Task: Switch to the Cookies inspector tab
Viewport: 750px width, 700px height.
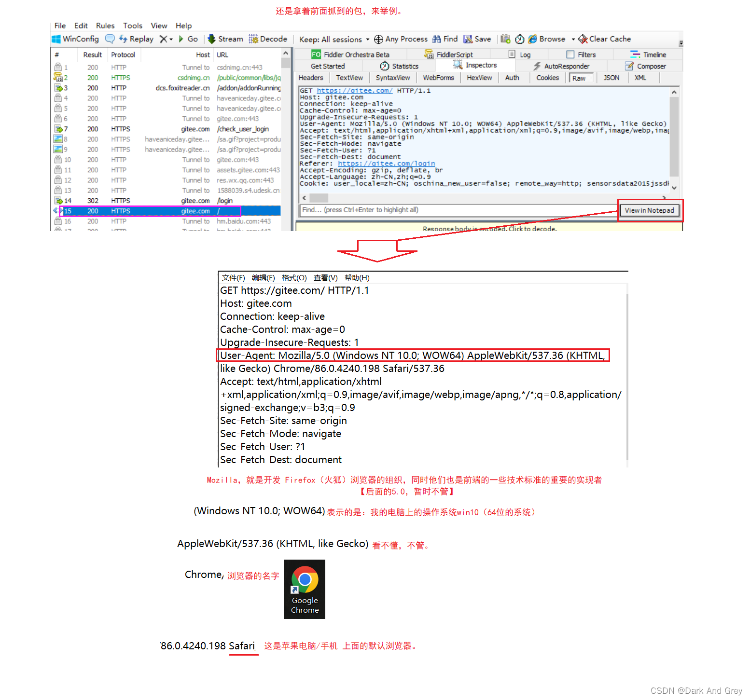Action: 548,78
